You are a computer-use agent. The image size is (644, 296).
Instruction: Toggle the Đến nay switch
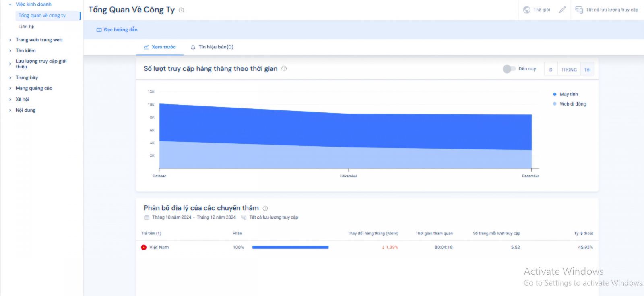pos(509,69)
